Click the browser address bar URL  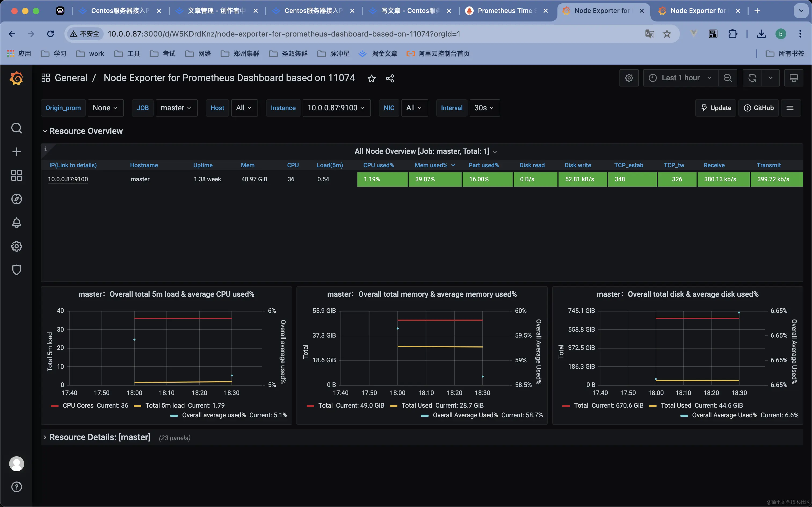(x=284, y=34)
